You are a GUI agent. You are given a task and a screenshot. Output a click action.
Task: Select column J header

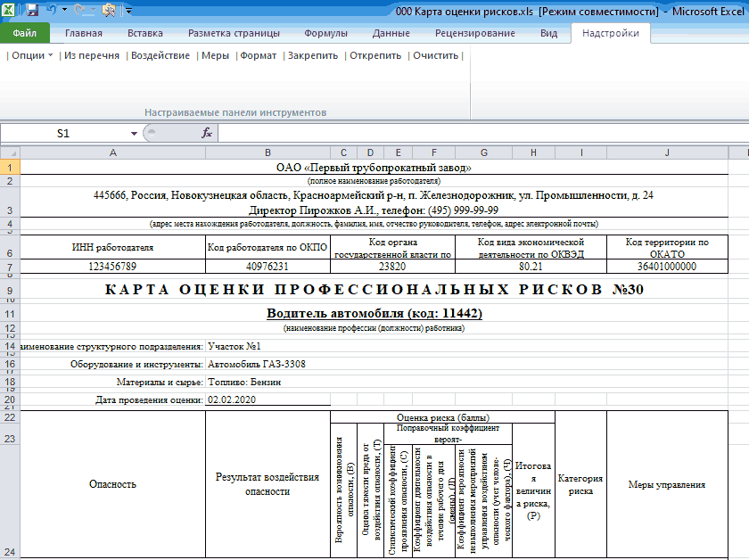point(667,152)
